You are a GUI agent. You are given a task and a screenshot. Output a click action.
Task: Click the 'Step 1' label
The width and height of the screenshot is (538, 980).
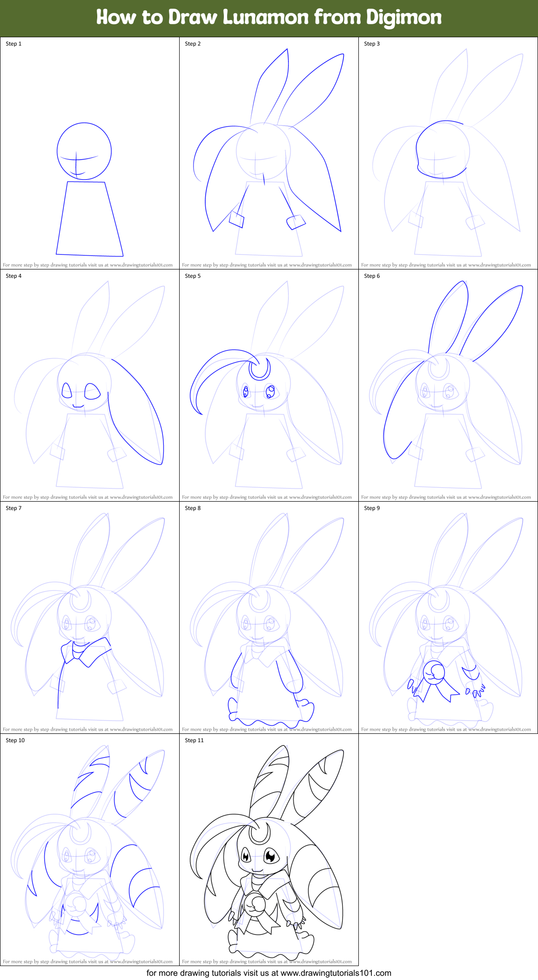(x=13, y=44)
